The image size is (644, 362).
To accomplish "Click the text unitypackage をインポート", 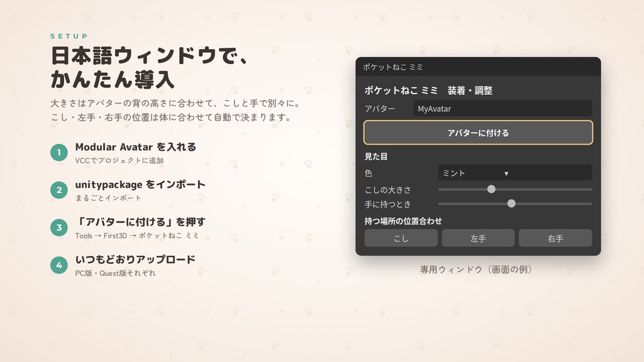I will (x=140, y=184).
